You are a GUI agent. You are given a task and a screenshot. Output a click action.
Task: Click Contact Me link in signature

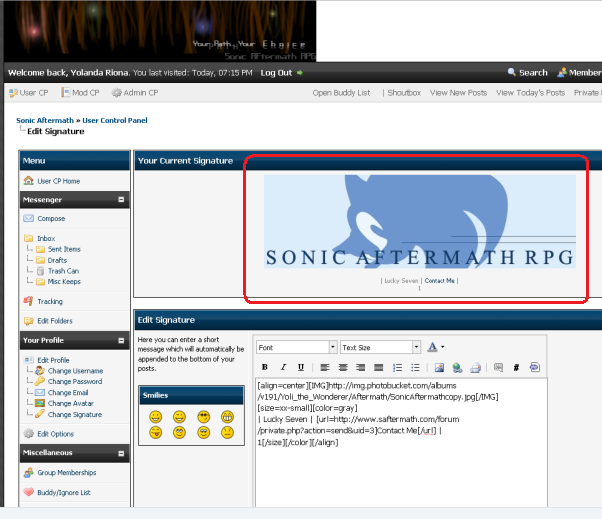pyautogui.click(x=439, y=281)
